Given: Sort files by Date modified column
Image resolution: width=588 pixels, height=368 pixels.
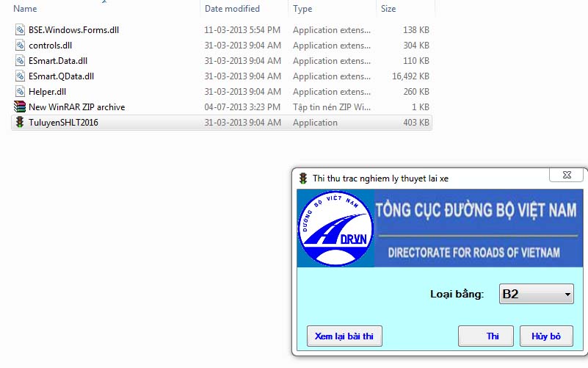Looking at the screenshot, I should tap(232, 9).
